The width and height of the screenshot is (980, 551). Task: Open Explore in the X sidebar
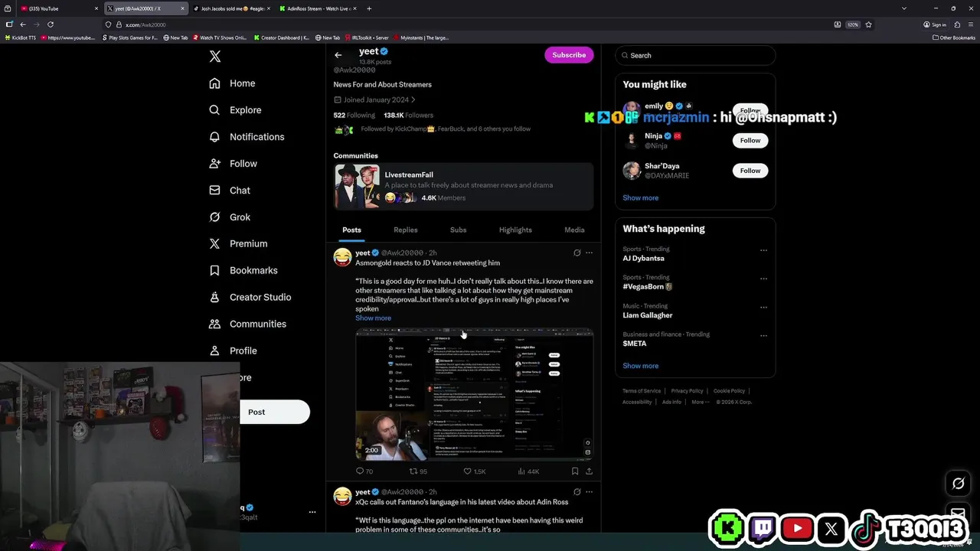pyautogui.click(x=235, y=110)
